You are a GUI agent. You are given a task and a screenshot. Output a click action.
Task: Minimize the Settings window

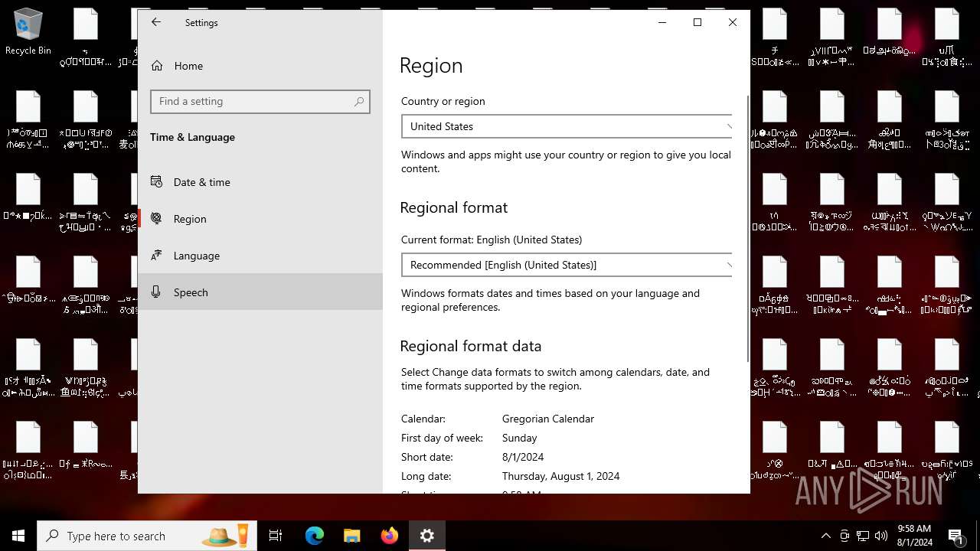662,22
